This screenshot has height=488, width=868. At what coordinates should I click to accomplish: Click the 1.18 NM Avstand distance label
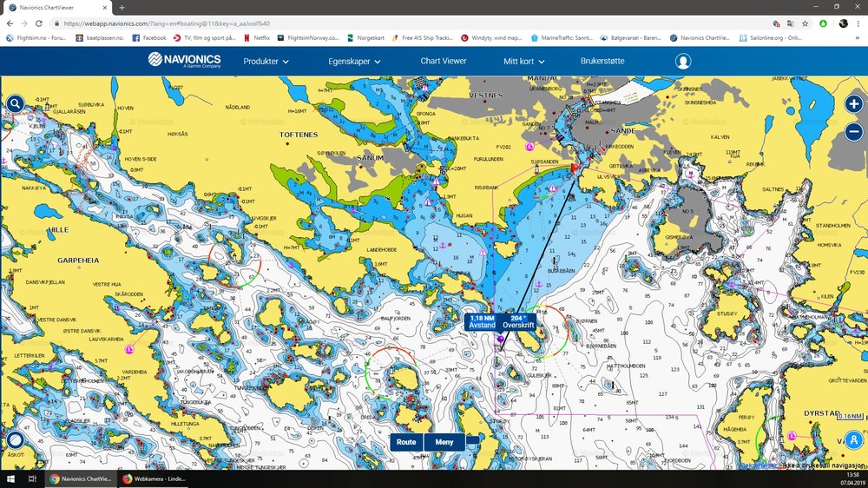pos(482,322)
